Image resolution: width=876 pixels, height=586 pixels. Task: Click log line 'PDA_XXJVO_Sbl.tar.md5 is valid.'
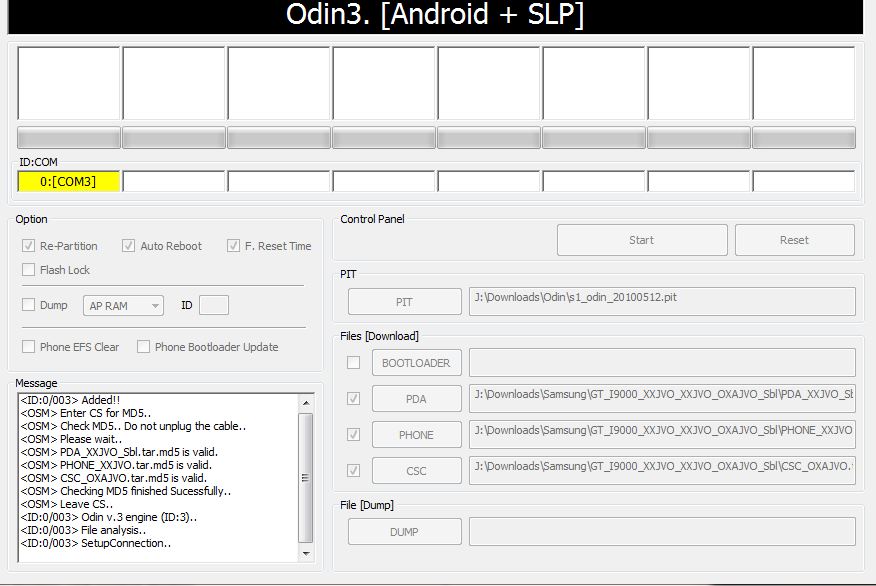[119, 452]
